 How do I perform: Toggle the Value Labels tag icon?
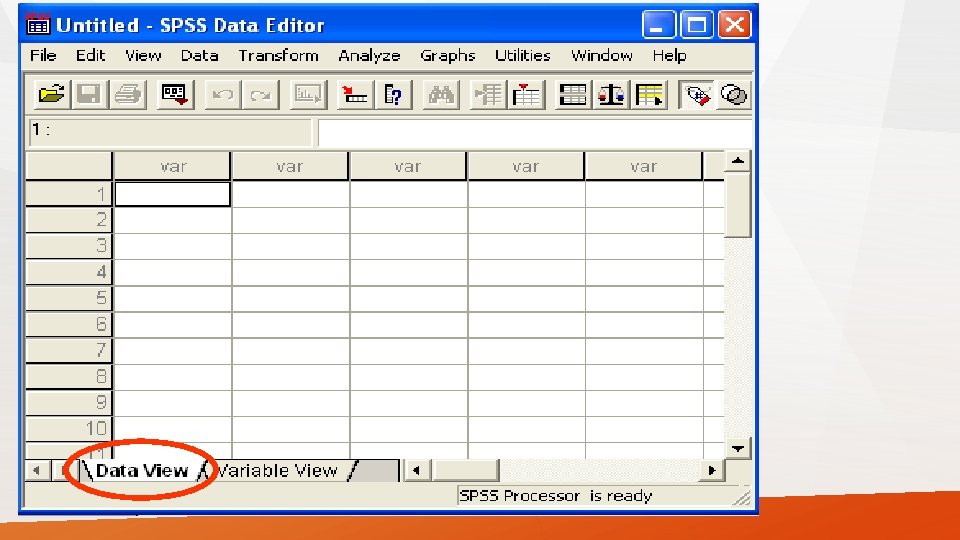click(697, 95)
